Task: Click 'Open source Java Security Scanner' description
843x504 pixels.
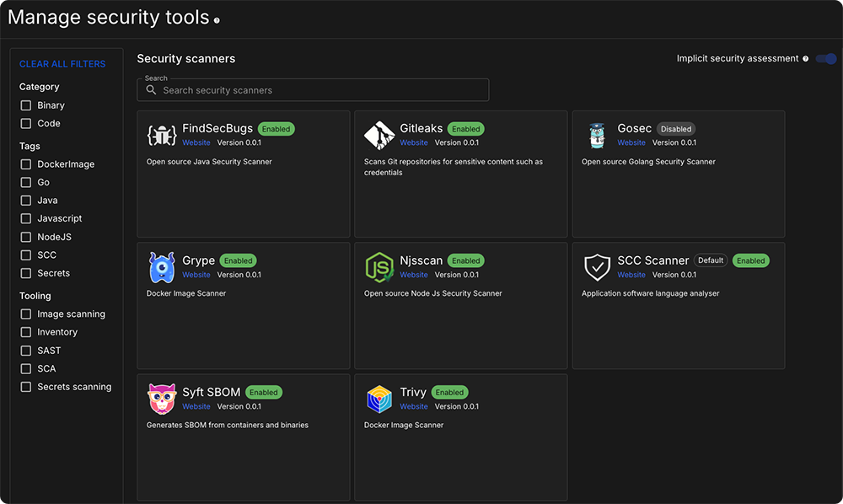Action: pos(209,162)
